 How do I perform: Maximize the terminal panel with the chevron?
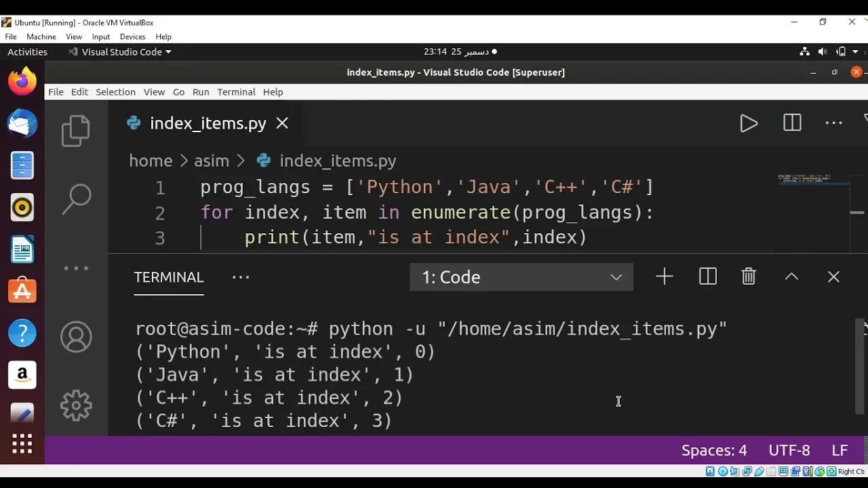pos(791,277)
